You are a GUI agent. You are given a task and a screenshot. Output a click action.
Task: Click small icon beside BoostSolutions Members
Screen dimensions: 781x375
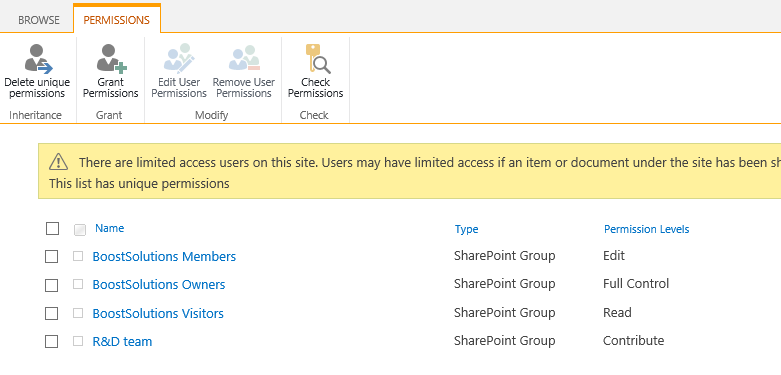(78, 256)
